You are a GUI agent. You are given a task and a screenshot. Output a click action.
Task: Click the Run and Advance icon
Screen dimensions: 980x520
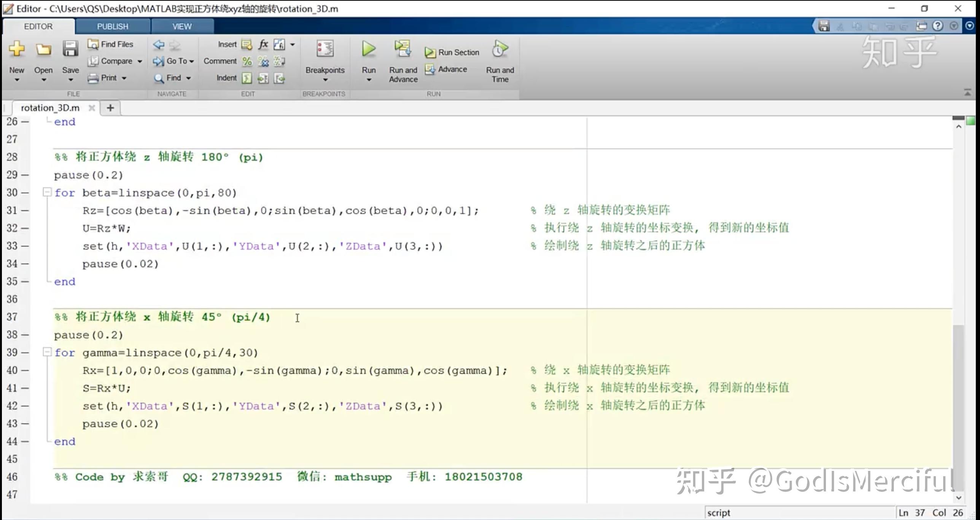[x=403, y=49]
